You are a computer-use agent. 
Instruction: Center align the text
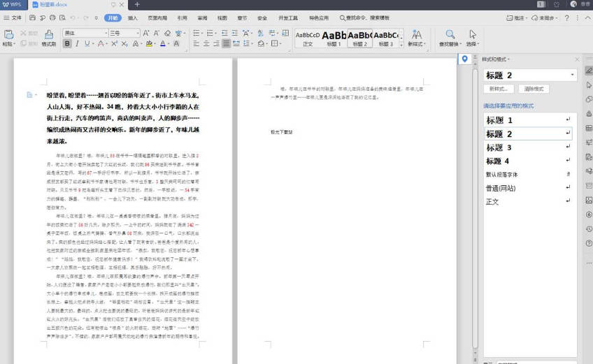(206, 44)
